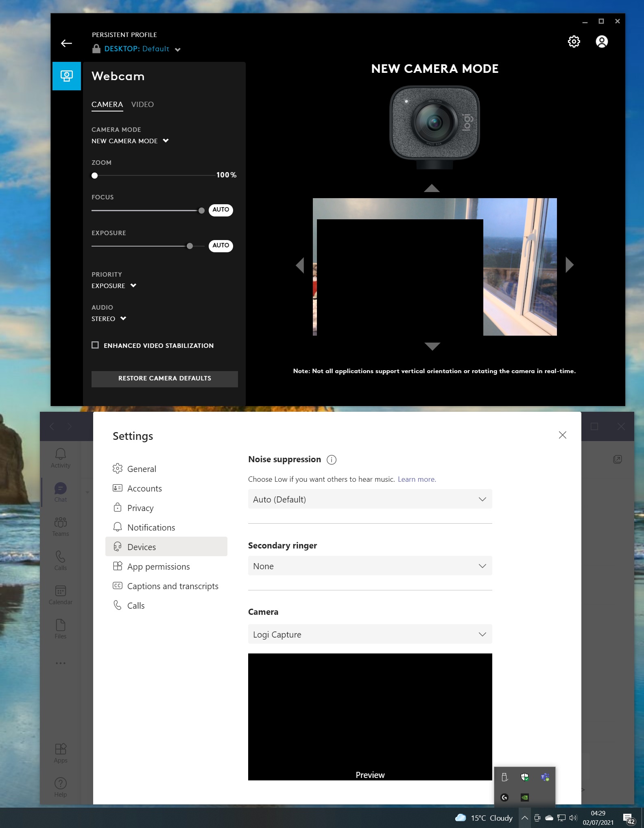This screenshot has width=644, height=828.
Task: Follow the Learn more link
Action: point(417,479)
